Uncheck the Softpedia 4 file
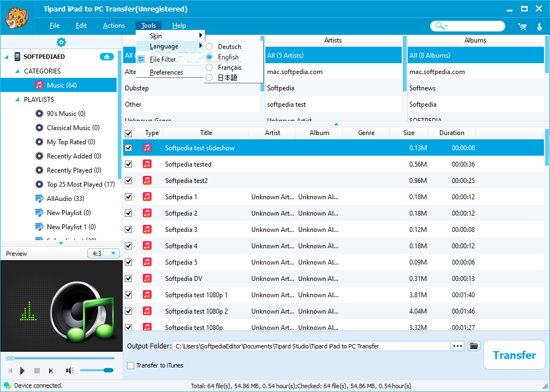 click(129, 246)
